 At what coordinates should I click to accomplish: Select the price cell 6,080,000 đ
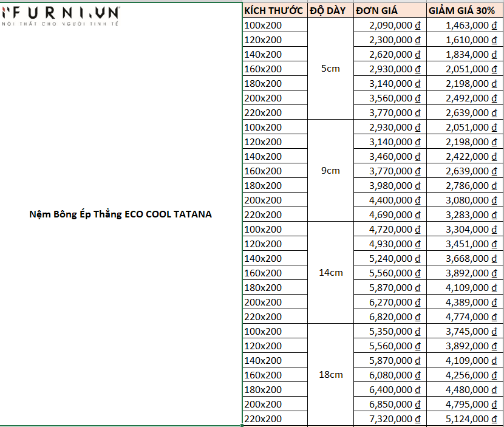click(390, 375)
